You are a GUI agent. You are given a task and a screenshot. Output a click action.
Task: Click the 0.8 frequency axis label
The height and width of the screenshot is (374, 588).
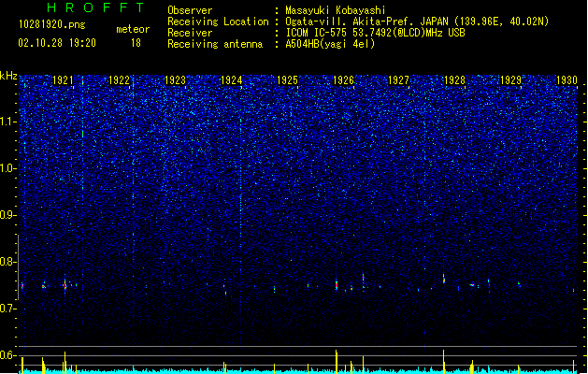8,262
